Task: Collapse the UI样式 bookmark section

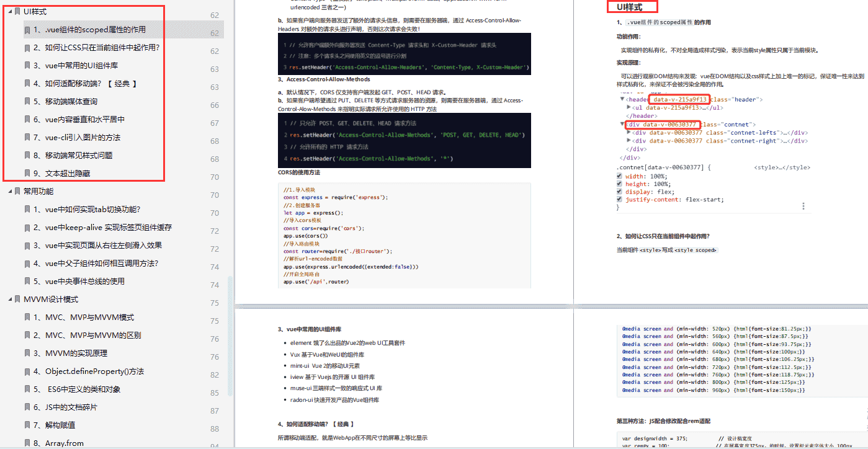Action: coord(10,12)
